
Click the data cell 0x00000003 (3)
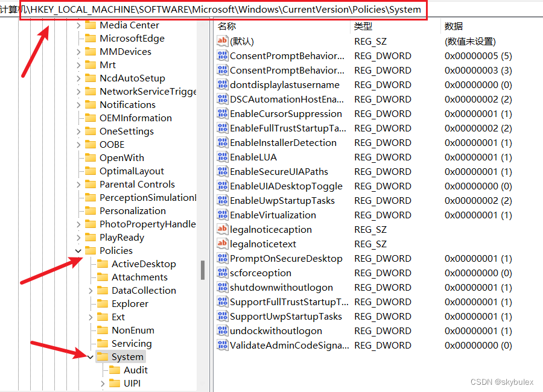click(x=478, y=71)
